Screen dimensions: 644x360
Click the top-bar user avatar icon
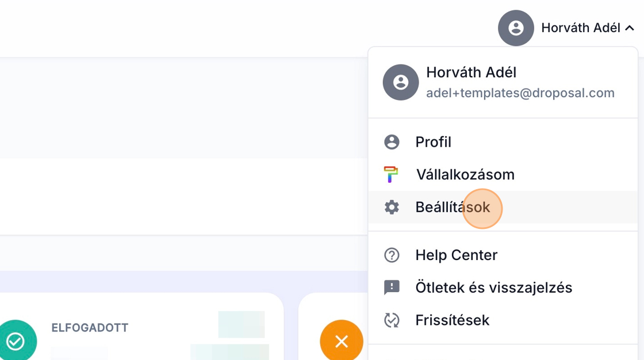pyautogui.click(x=516, y=28)
